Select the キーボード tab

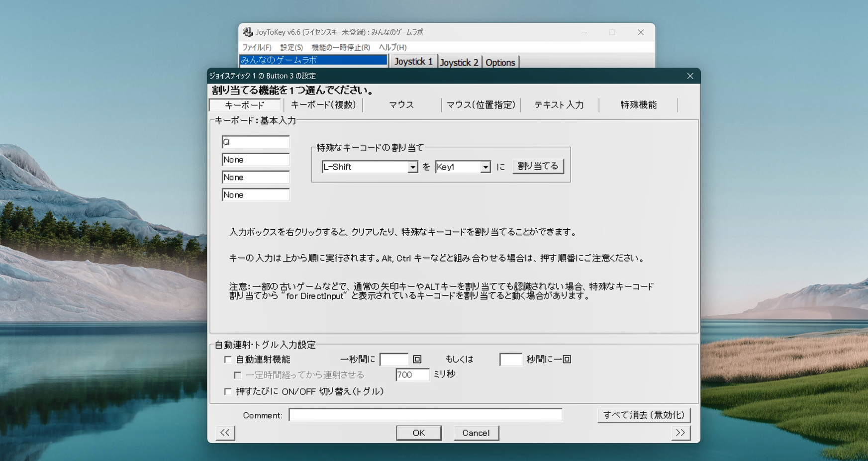245,105
